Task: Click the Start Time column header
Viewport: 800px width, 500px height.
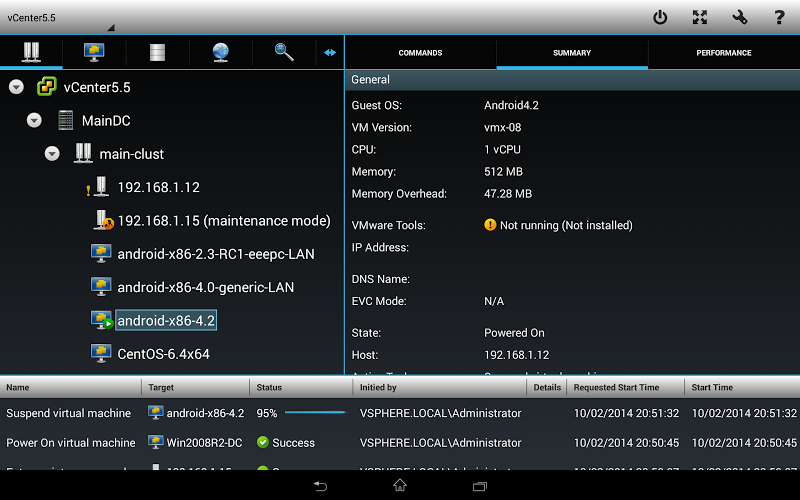Action: pyautogui.click(x=742, y=387)
